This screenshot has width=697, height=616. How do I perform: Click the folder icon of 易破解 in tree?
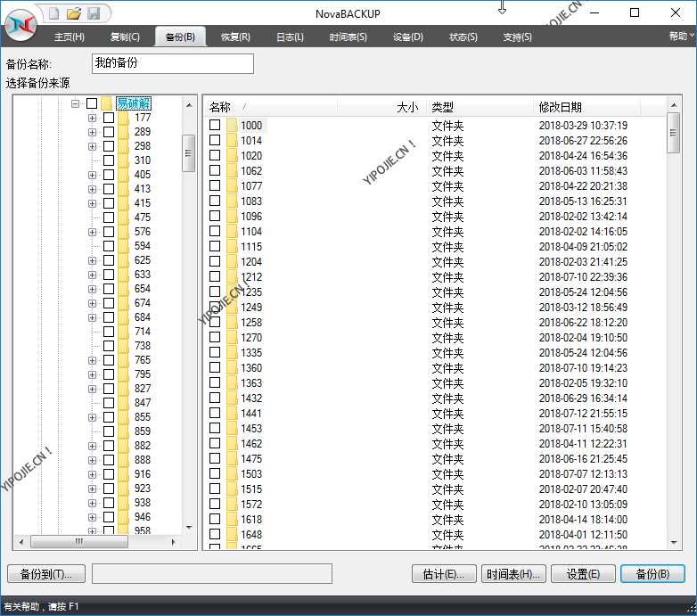point(107,103)
